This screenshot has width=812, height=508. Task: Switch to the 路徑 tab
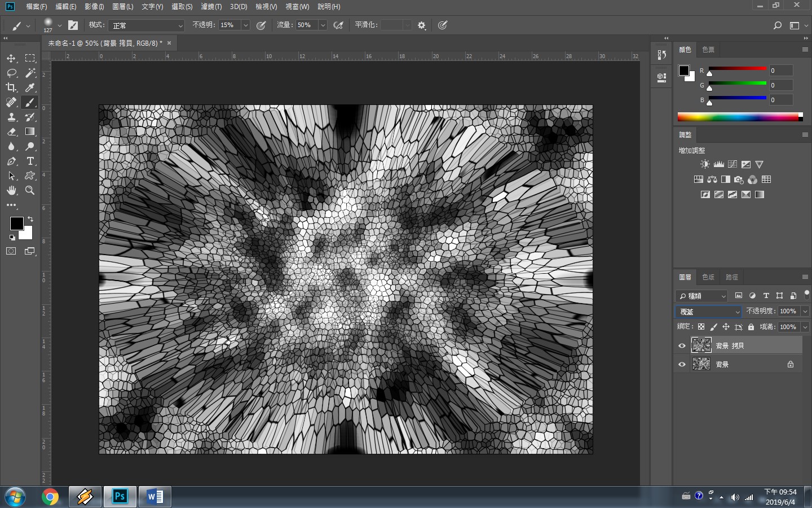(x=732, y=277)
